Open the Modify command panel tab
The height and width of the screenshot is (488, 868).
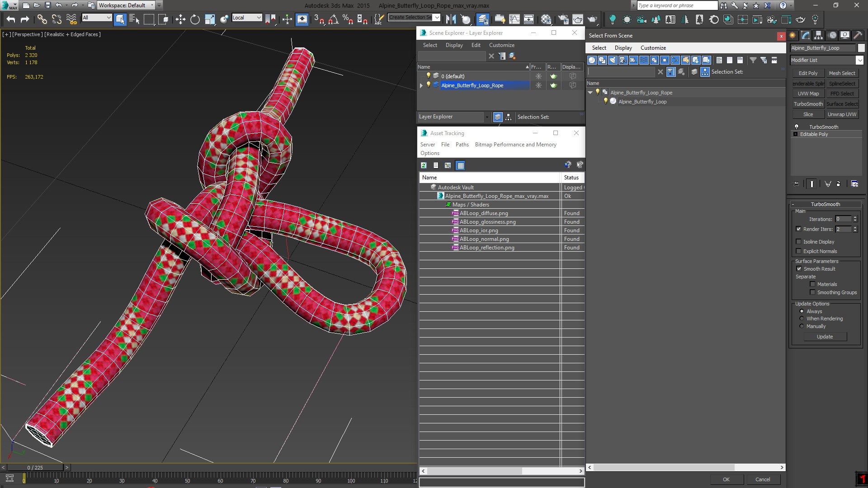coord(806,35)
